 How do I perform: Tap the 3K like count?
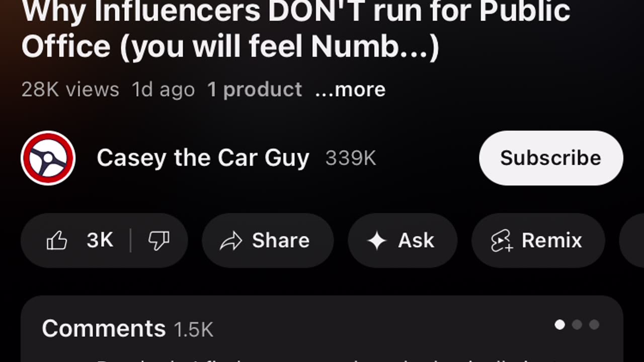[100, 241]
